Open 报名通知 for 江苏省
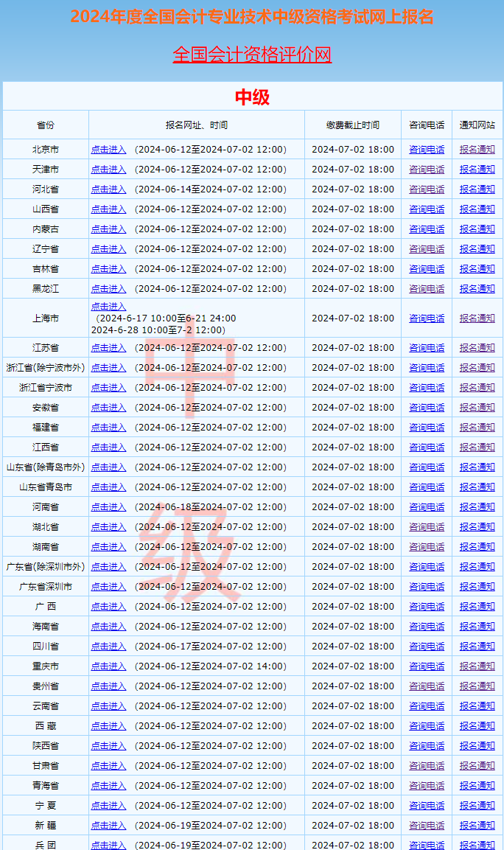 point(477,348)
